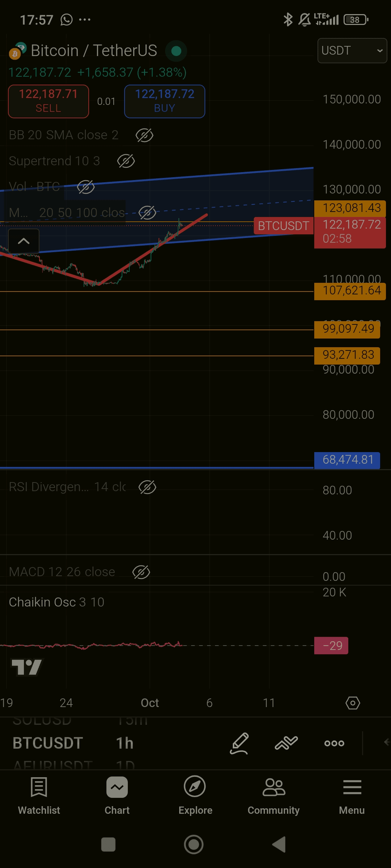Tap the Android home circle button
The width and height of the screenshot is (391, 868).
pos(194,845)
